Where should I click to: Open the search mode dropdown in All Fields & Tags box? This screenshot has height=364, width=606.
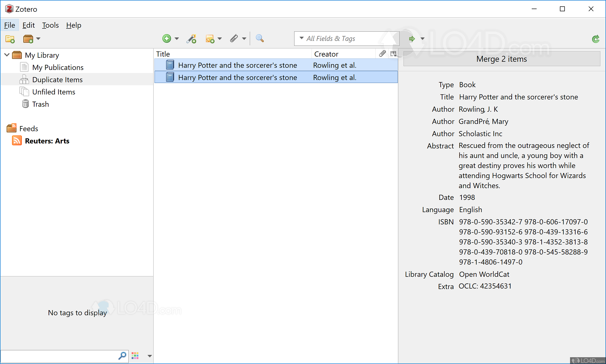click(301, 38)
